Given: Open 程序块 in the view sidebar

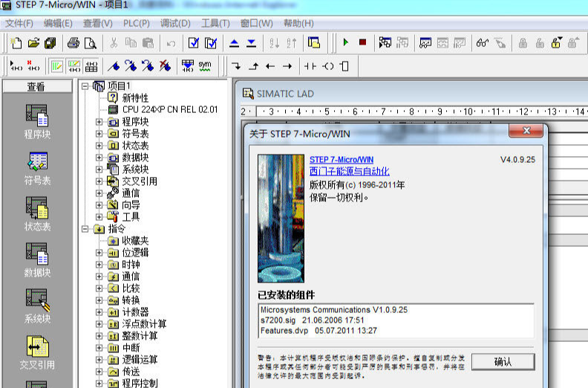Looking at the screenshot, I should (x=36, y=122).
